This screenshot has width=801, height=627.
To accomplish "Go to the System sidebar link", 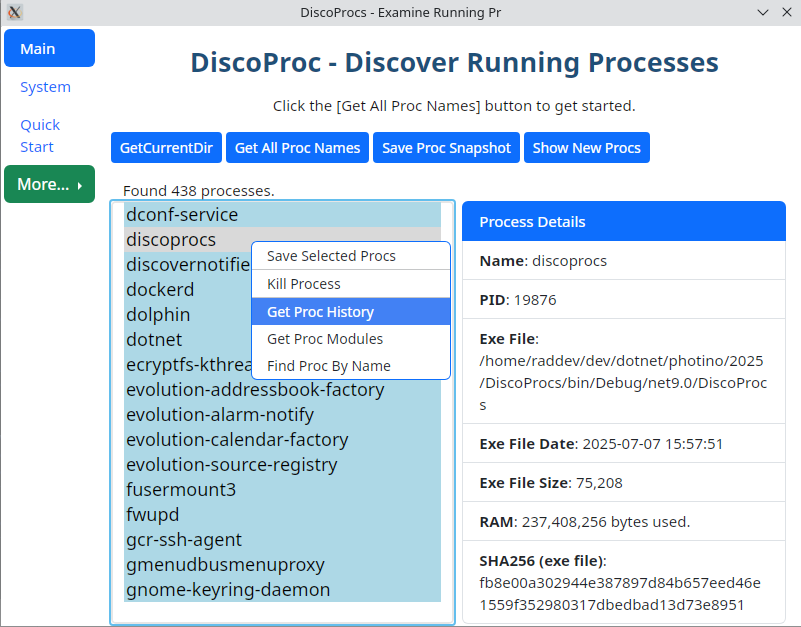I will 45,87.
